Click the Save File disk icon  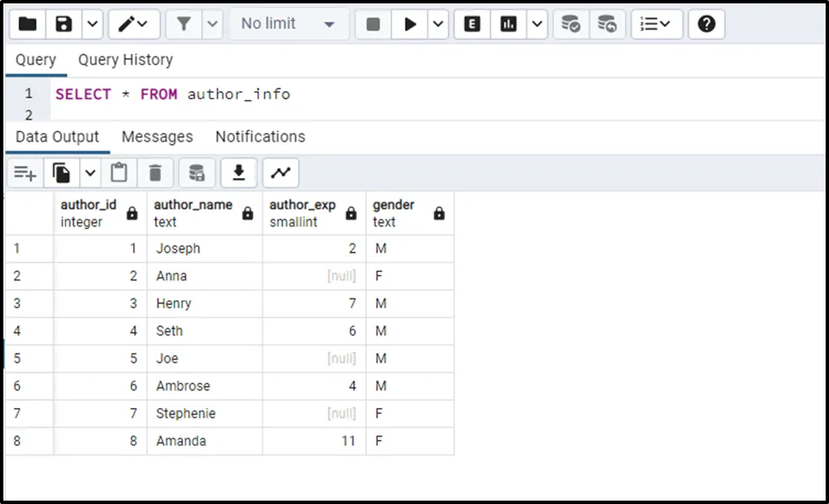pyautogui.click(x=64, y=24)
